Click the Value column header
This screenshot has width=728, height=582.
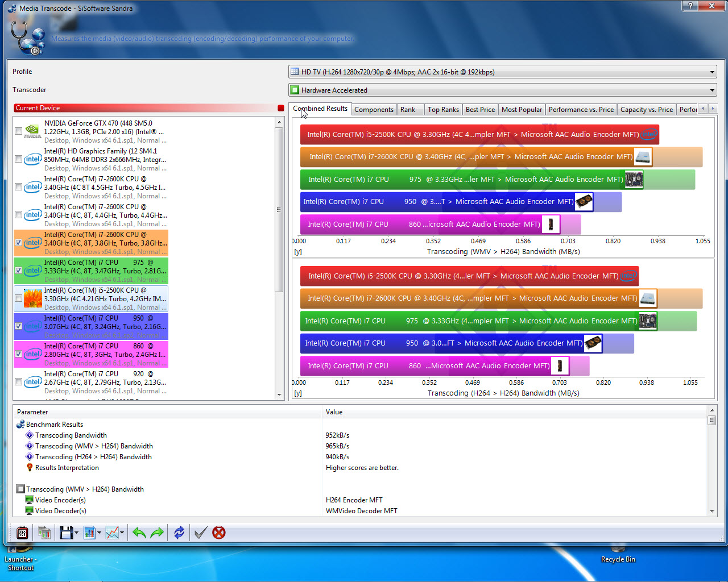pos(515,412)
